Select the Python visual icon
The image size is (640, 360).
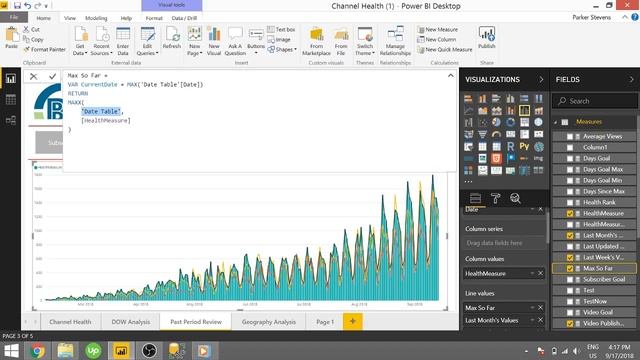coord(524,146)
